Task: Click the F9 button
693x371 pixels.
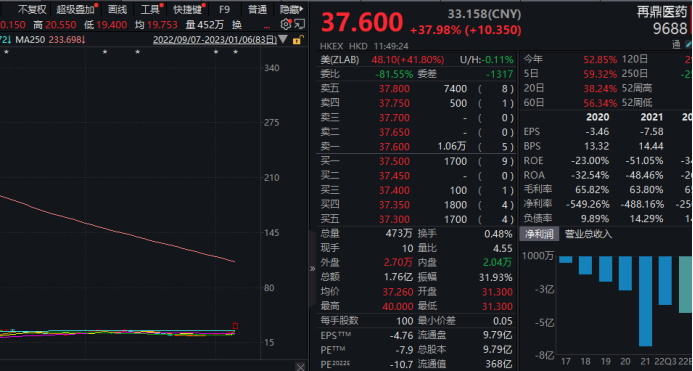Action: click(225, 9)
